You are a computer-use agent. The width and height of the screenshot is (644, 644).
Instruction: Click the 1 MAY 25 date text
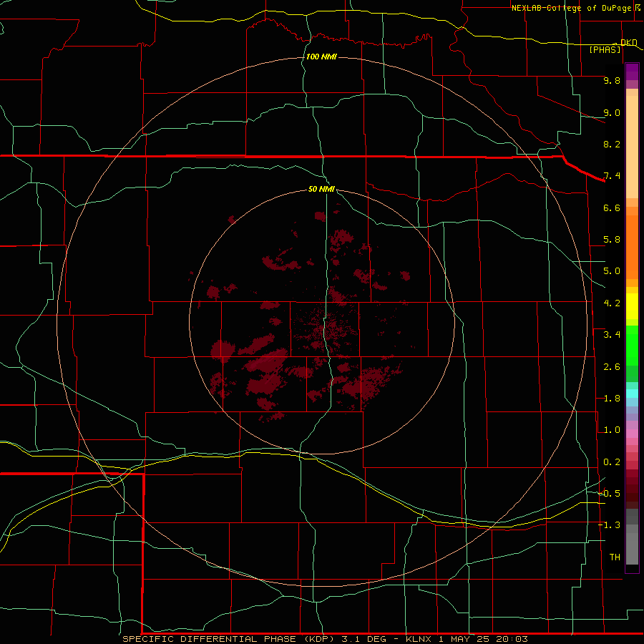pos(465,639)
